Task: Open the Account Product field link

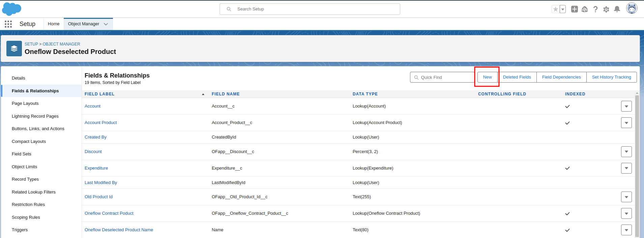Action: pos(100,123)
